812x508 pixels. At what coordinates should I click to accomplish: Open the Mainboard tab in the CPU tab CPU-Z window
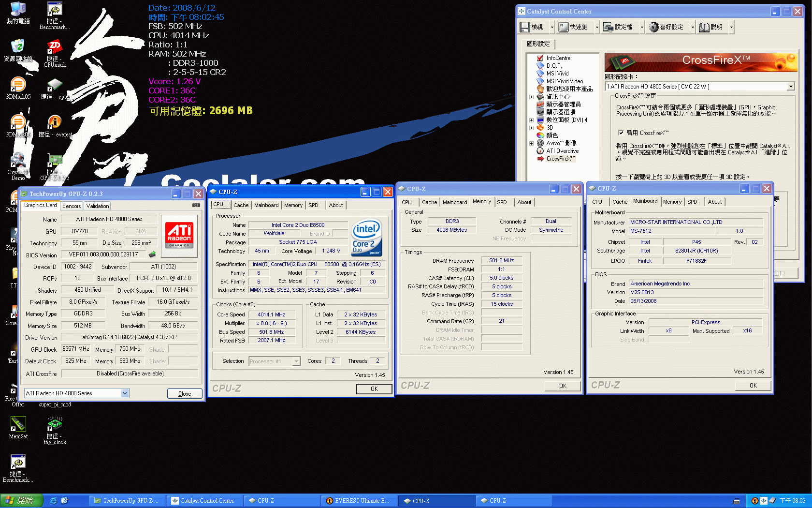(266, 205)
